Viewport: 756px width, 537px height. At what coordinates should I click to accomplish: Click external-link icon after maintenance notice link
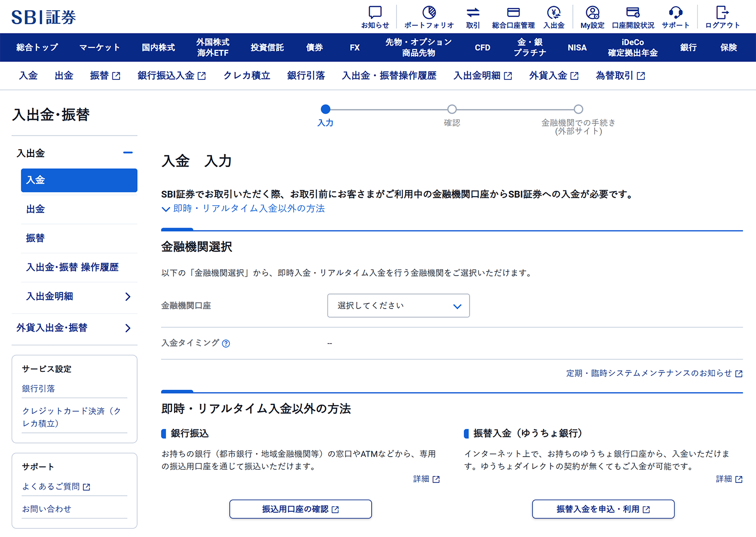739,374
